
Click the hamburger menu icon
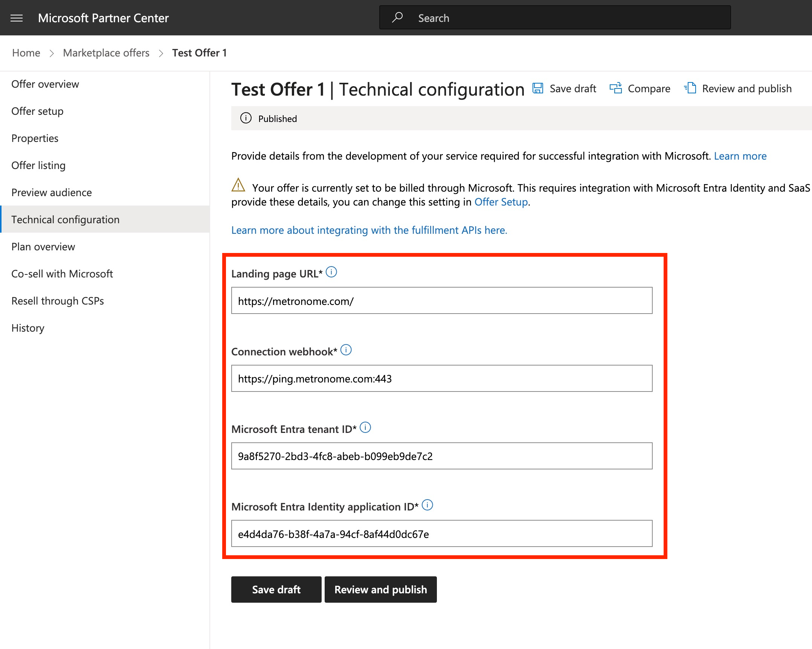point(18,17)
